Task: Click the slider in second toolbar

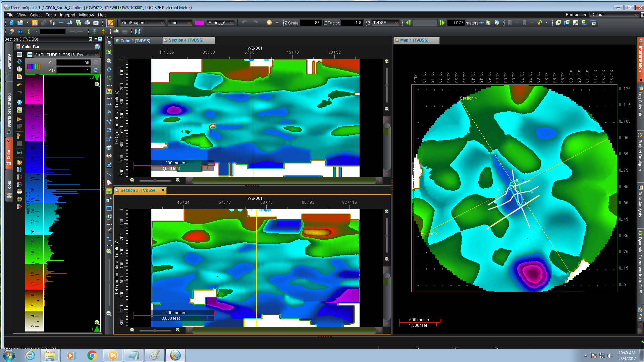Action: click(76, 32)
